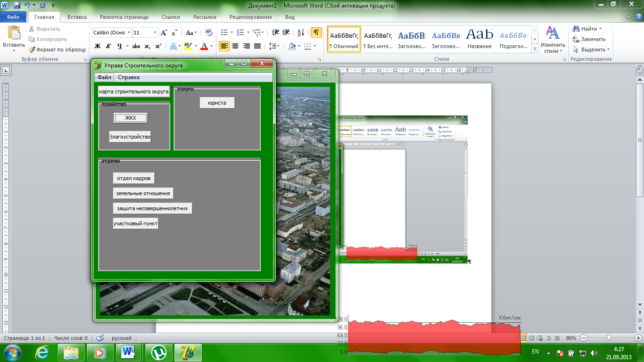
Task: Open the font size 11 dropdown
Action: point(155,33)
